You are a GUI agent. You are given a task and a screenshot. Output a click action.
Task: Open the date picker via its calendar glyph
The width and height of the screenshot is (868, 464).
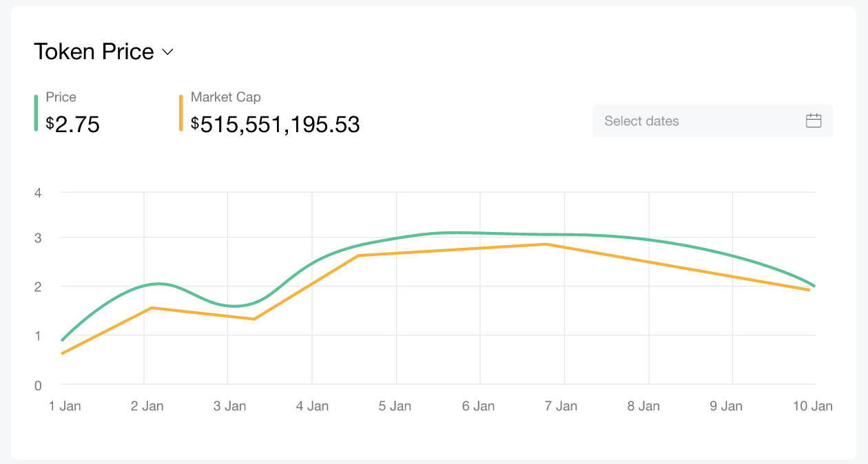814,120
